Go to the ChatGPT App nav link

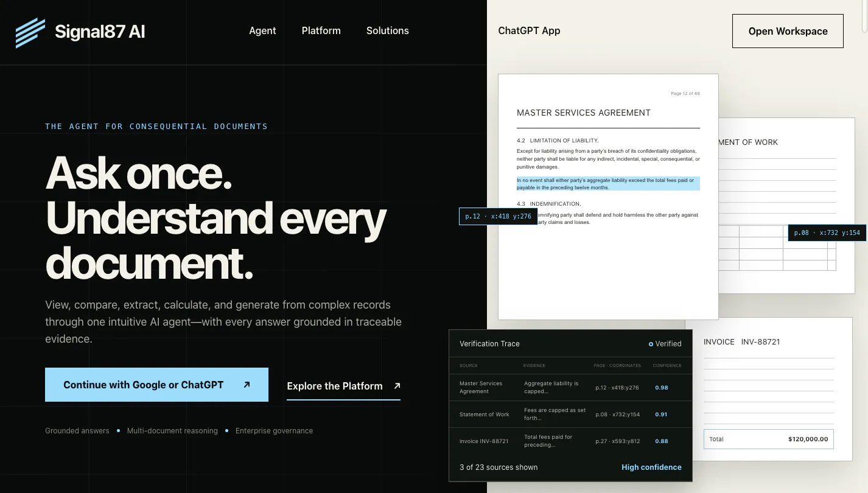pyautogui.click(x=529, y=30)
